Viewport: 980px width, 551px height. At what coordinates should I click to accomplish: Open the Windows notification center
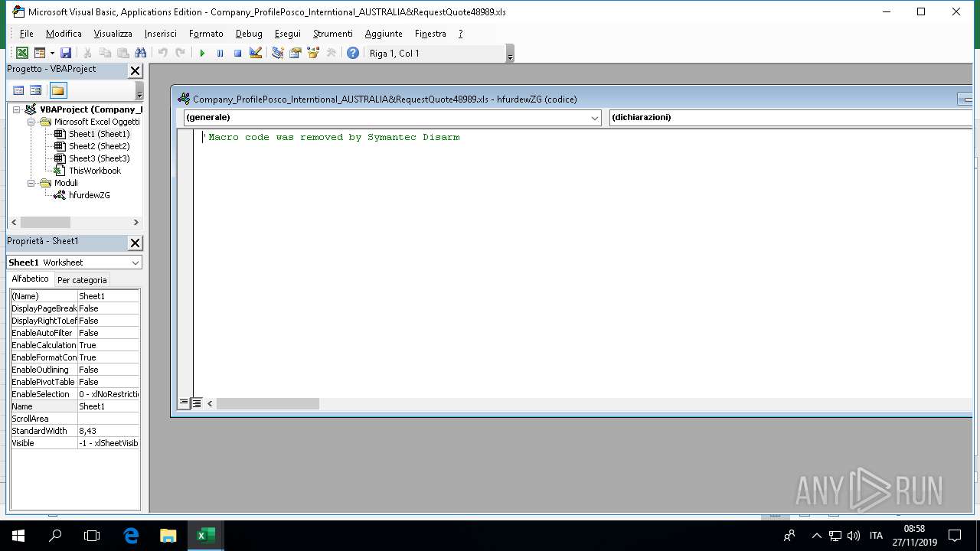point(955,536)
